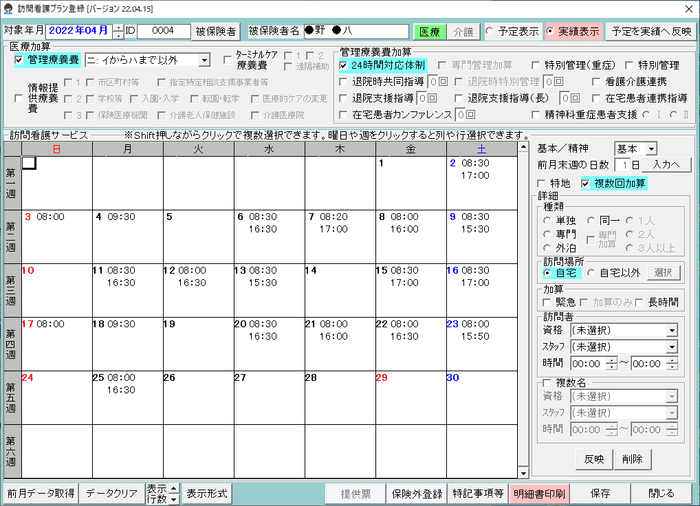Increase visitor start time spinner
This screenshot has width=700, height=506.
pos(612,360)
